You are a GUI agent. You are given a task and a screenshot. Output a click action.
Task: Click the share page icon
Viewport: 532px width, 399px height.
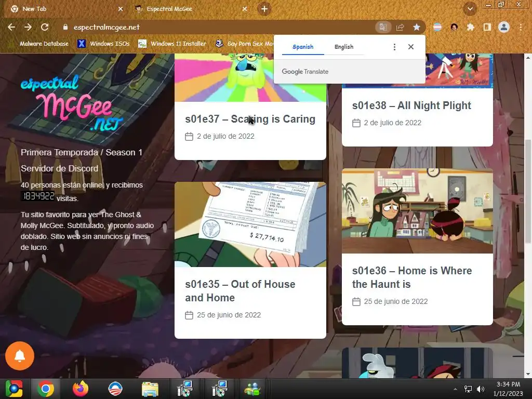(400, 27)
